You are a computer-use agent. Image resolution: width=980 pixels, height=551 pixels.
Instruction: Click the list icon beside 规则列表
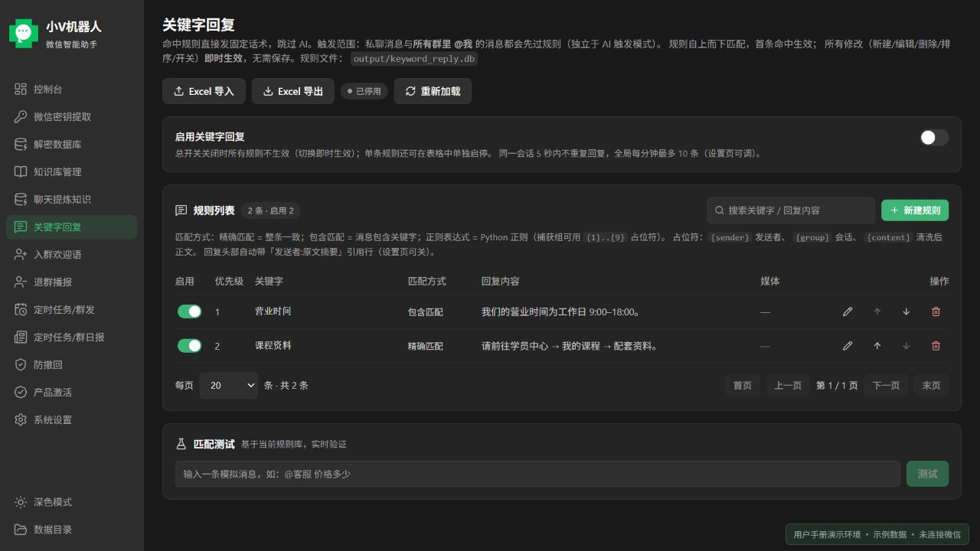click(x=181, y=210)
